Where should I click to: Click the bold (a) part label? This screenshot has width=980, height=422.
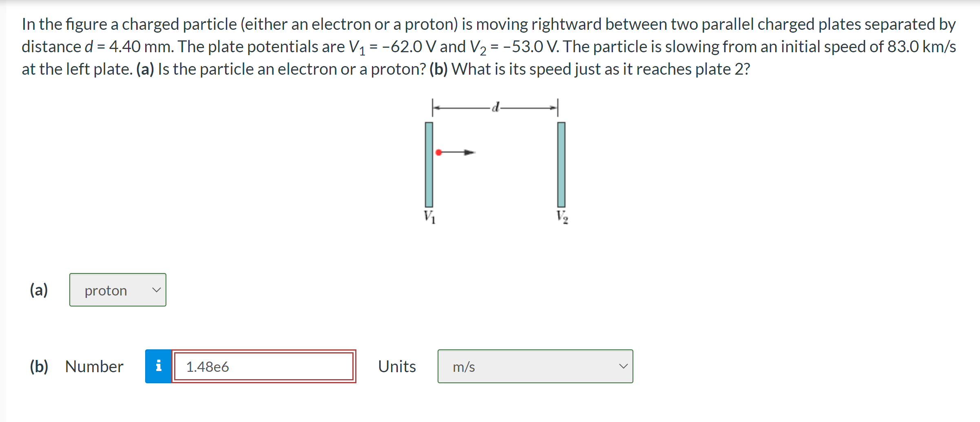[x=38, y=290]
